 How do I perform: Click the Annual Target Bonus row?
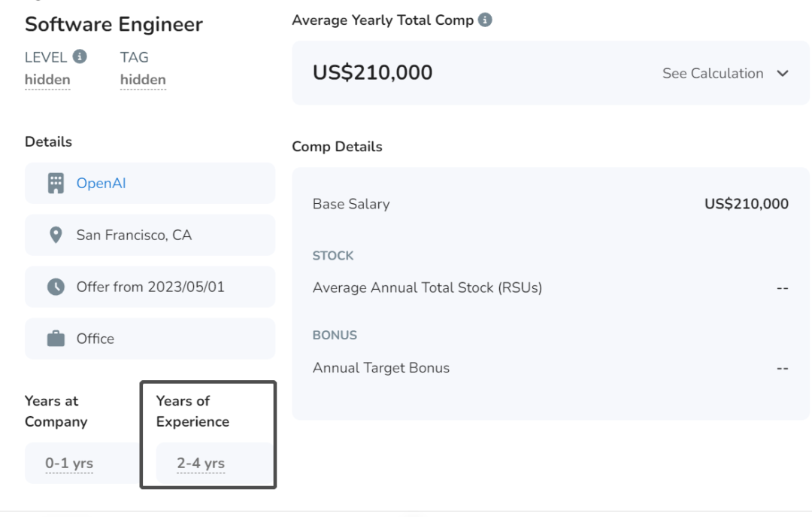(x=550, y=368)
